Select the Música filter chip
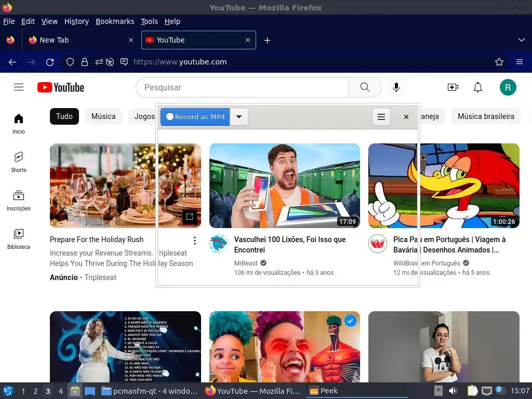532x399 pixels. [103, 116]
